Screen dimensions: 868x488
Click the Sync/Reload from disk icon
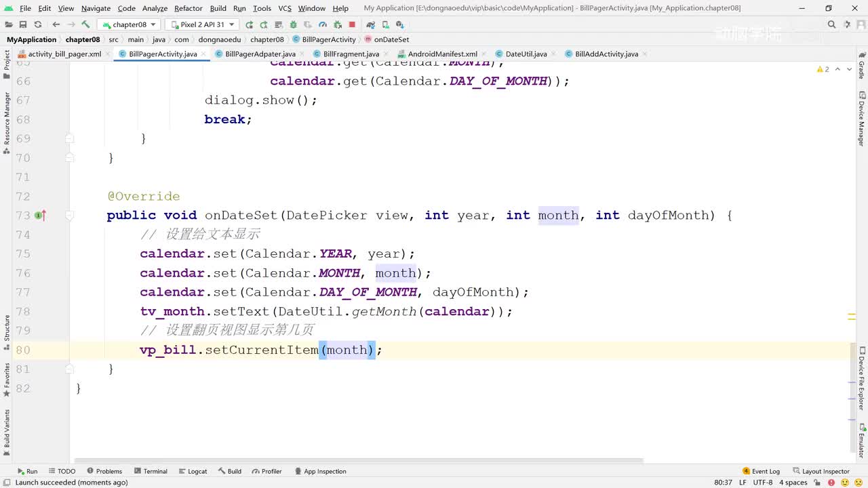[x=38, y=24]
